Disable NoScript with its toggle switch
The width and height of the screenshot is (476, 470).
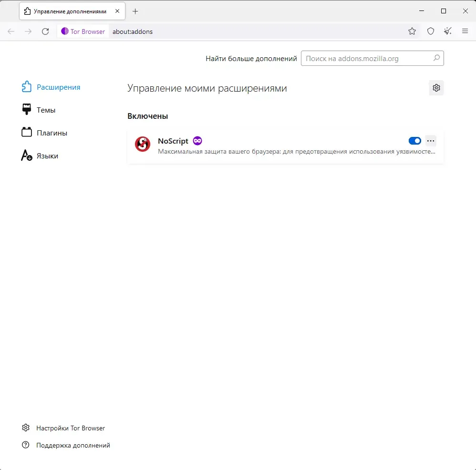tap(414, 141)
